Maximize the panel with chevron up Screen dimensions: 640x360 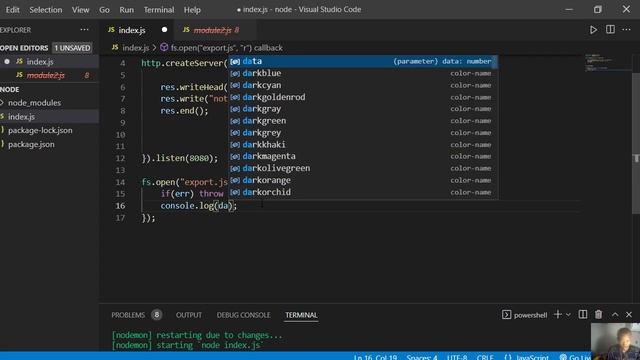pyautogui.click(x=615, y=315)
